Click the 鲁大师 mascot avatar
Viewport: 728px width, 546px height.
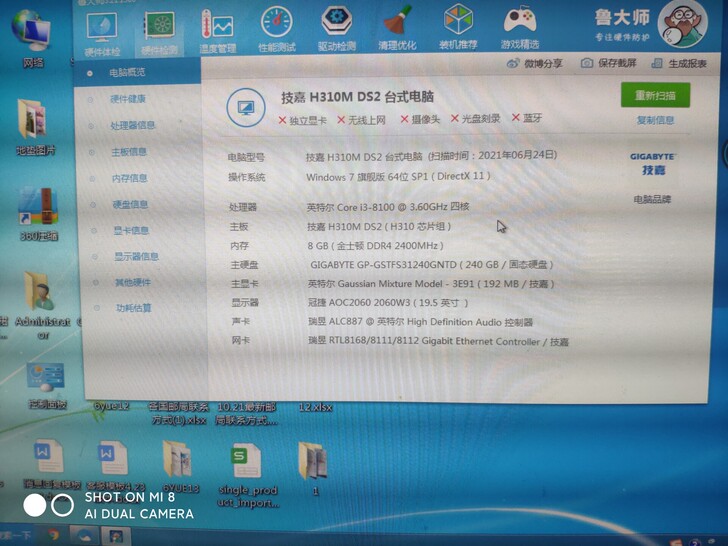(x=682, y=24)
